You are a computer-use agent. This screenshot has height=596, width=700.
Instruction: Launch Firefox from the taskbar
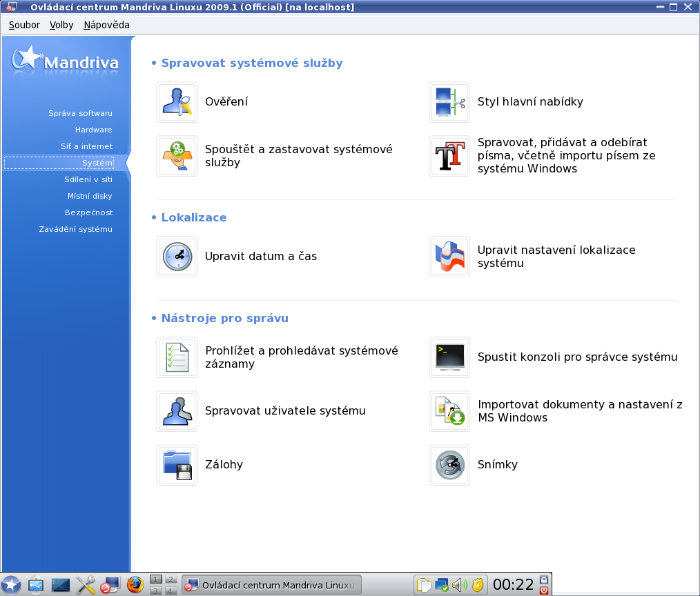(135, 585)
